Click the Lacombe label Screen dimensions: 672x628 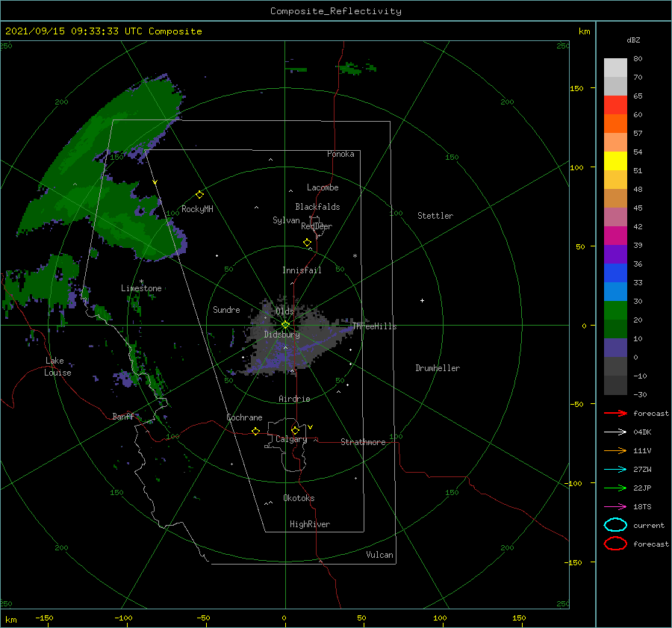(x=323, y=187)
